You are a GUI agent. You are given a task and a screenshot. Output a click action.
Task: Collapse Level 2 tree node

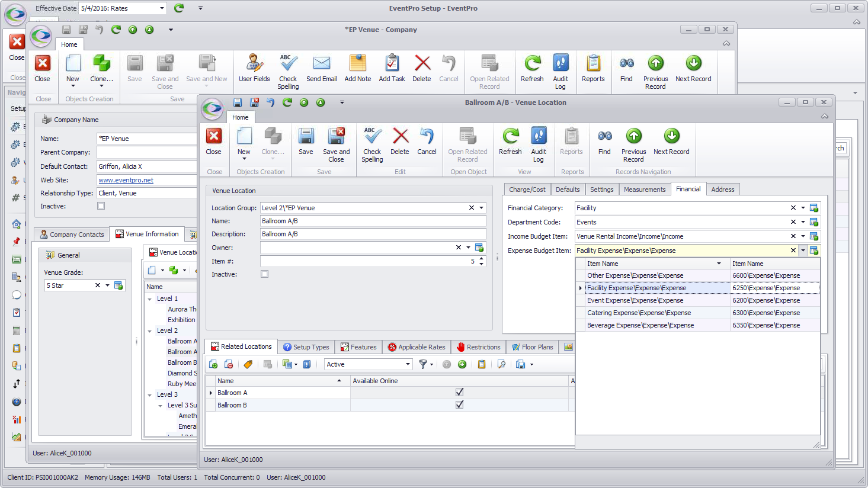pos(150,331)
